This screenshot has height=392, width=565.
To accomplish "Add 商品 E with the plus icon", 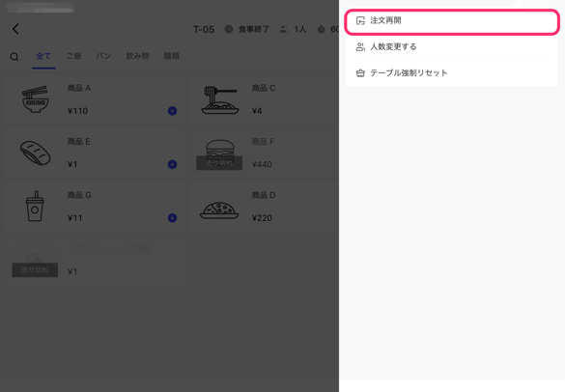I will click(x=172, y=164).
